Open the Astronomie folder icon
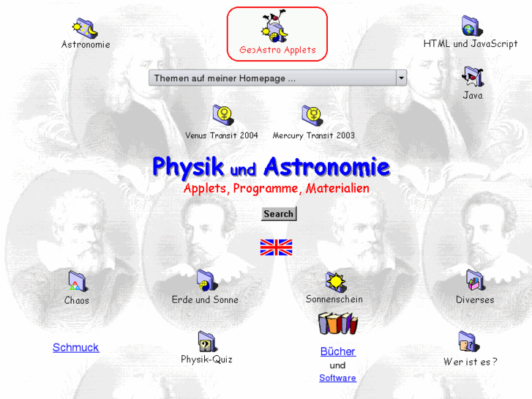This screenshot has width=532, height=399. pyautogui.click(x=85, y=28)
